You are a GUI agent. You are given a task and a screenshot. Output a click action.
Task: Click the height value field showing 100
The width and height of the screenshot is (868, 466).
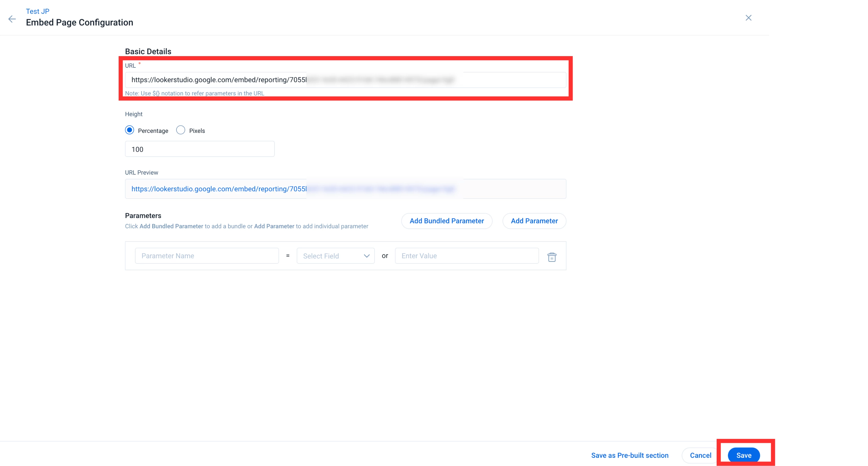[x=200, y=149]
